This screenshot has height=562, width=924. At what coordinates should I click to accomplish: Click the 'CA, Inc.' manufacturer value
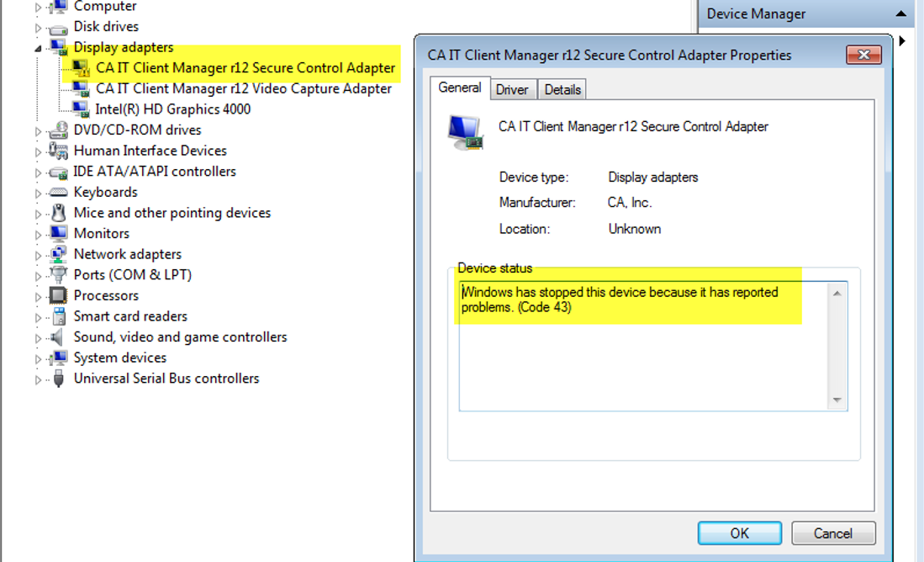click(x=630, y=202)
